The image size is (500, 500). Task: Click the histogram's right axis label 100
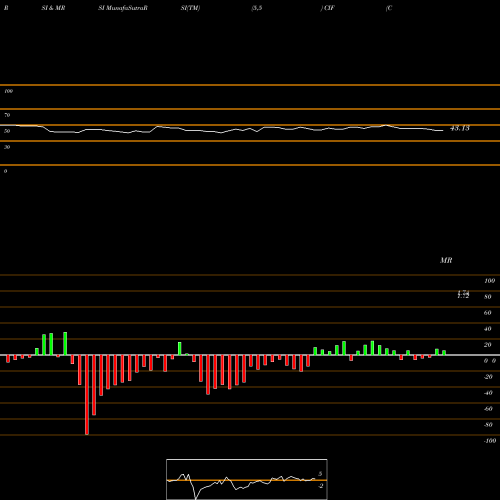pyautogui.click(x=490, y=281)
